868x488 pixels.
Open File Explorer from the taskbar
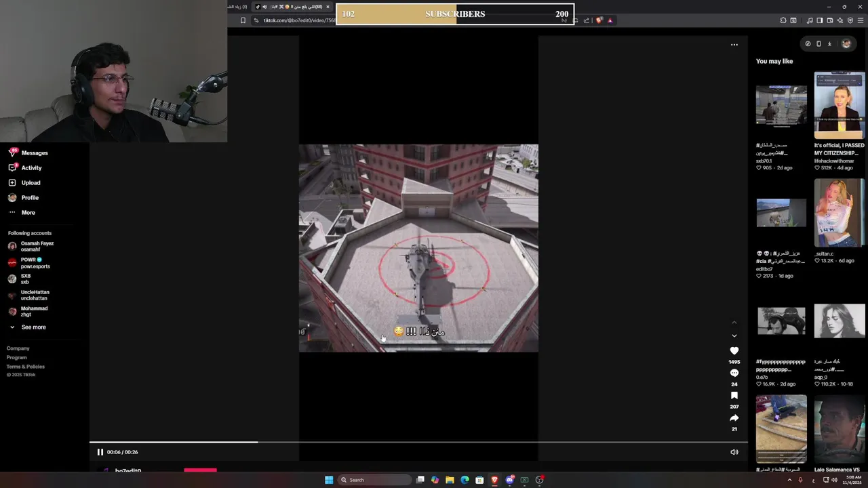click(450, 480)
